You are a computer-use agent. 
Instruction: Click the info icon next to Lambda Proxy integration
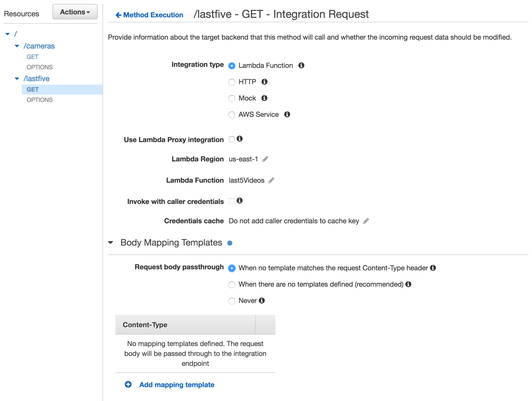[x=240, y=139]
